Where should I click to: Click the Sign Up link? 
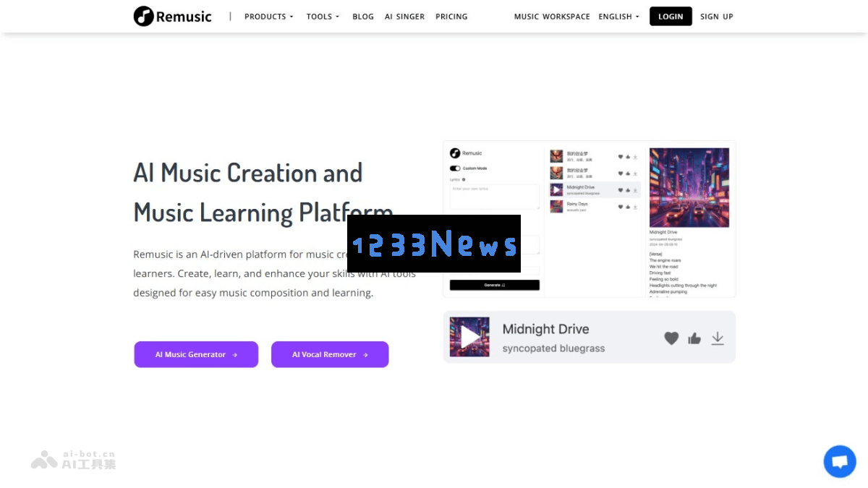[x=717, y=17]
